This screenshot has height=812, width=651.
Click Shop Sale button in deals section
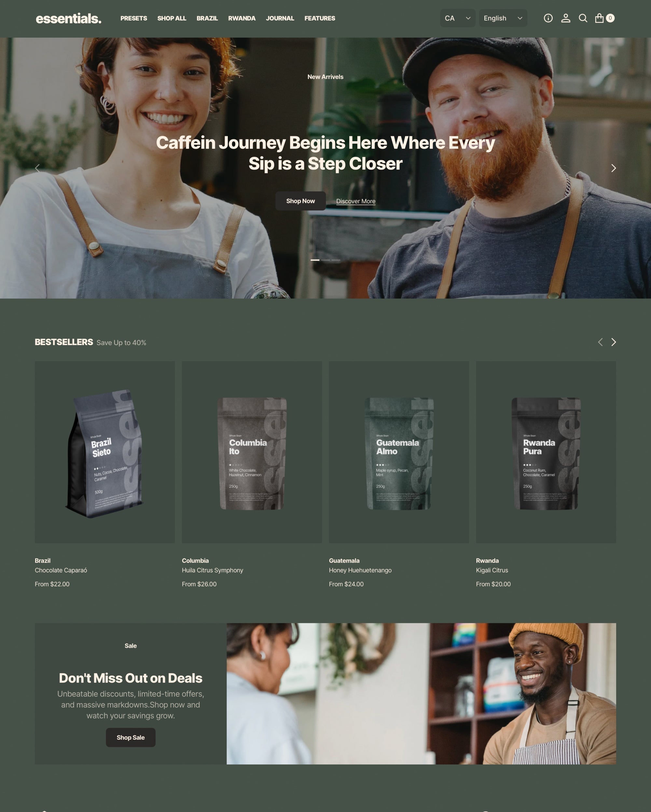click(130, 738)
